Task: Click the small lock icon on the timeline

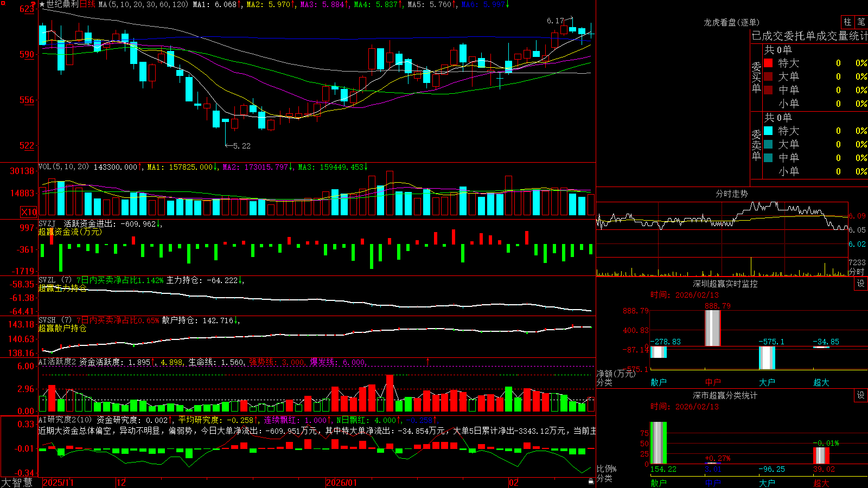Action: click(x=591, y=481)
